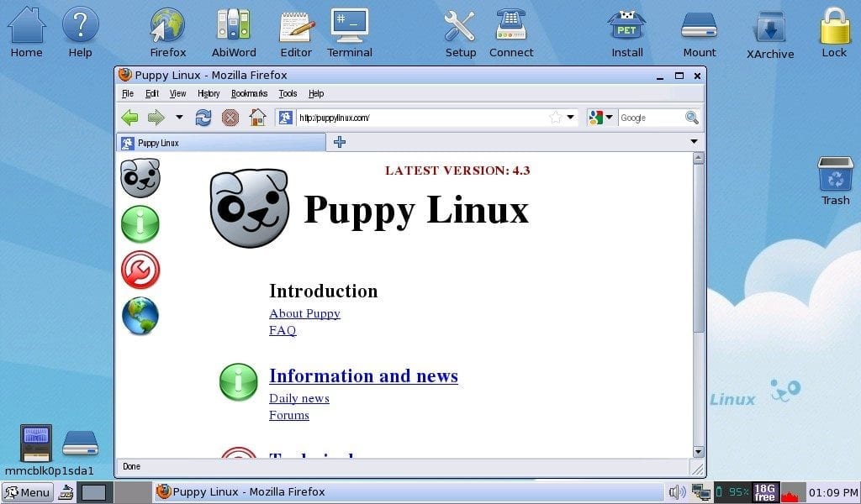The height and width of the screenshot is (504, 861).
Task: Click the 01:09 PM clock
Action: [x=833, y=492]
